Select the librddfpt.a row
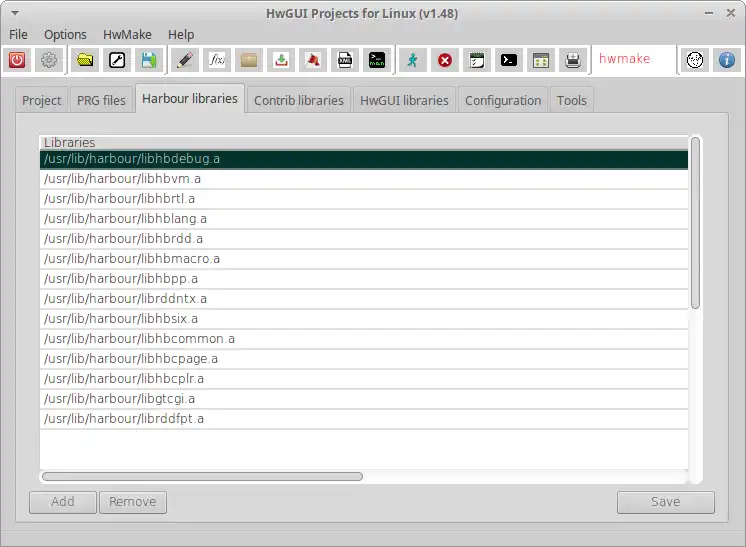The width and height of the screenshot is (746, 547). pyautogui.click(x=364, y=419)
